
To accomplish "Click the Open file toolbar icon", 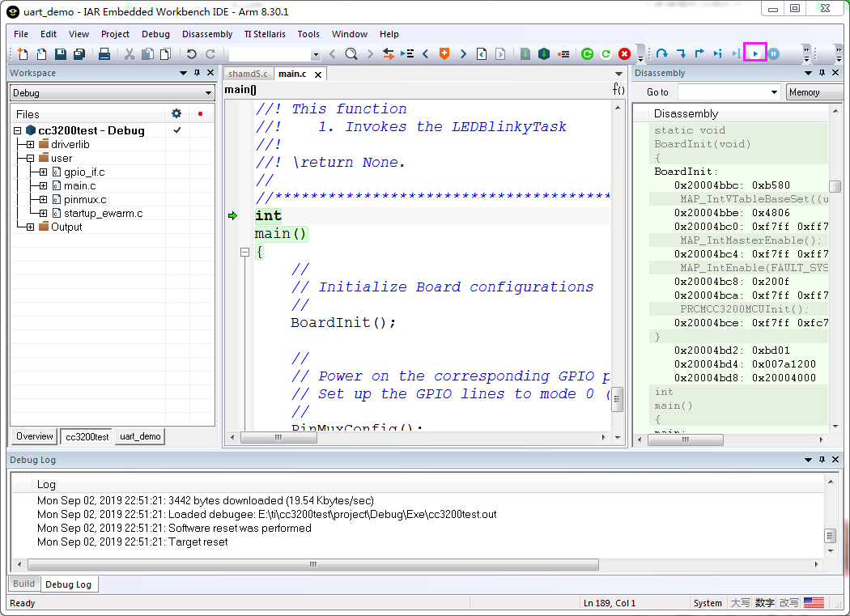I will [x=42, y=53].
